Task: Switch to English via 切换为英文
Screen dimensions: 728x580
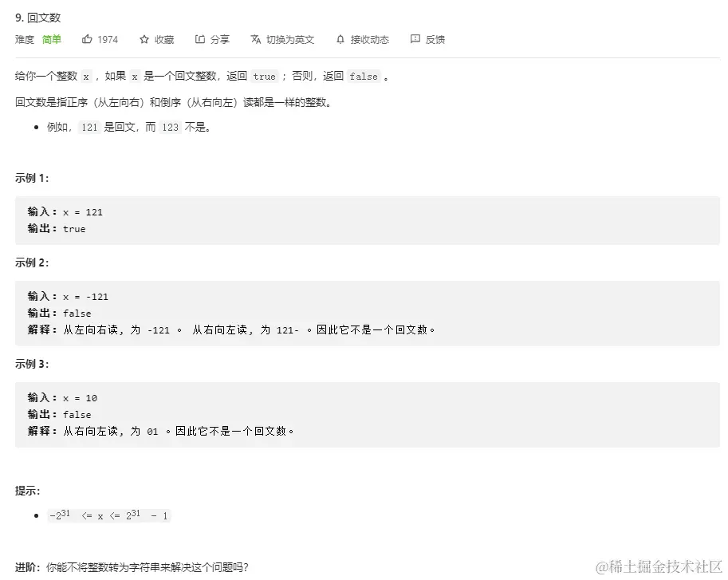Action: 290,40
